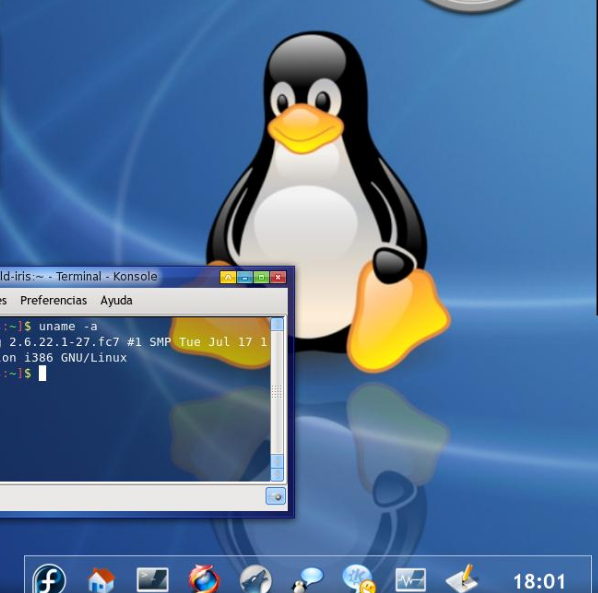Image resolution: width=598 pixels, height=593 pixels.
Task: Open the Preferencias menu in Konsole
Action: (53, 301)
